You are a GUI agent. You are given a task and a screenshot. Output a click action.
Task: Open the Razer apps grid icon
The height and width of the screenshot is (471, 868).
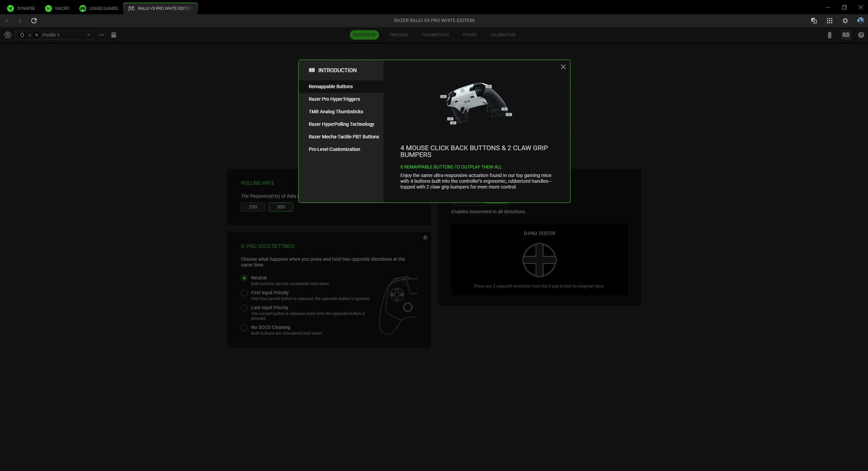829,21
